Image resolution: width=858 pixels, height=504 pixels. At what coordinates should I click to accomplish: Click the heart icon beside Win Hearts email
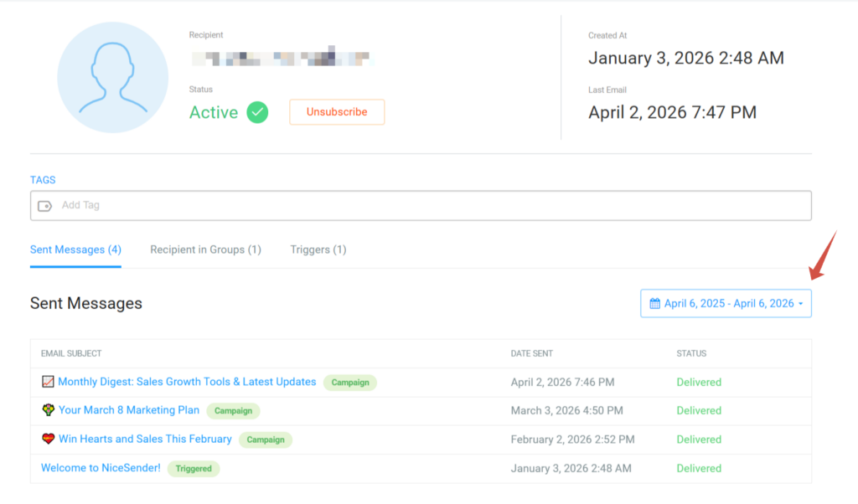click(48, 439)
